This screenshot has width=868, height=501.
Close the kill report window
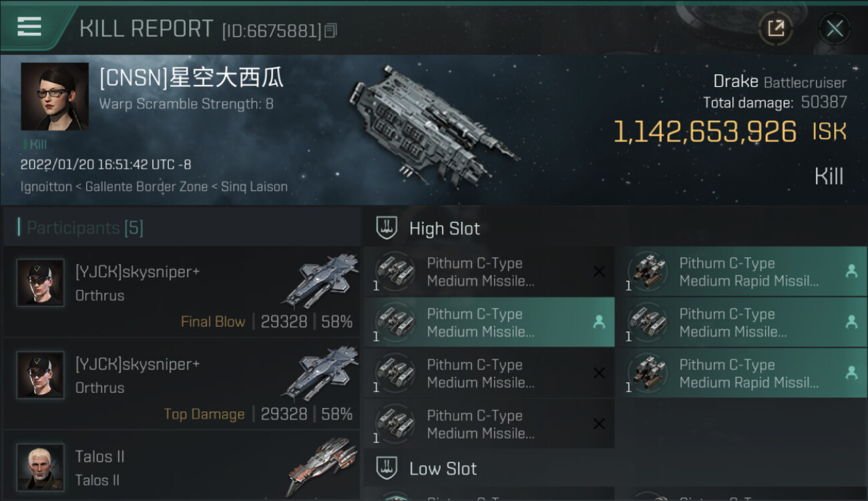pyautogui.click(x=834, y=28)
